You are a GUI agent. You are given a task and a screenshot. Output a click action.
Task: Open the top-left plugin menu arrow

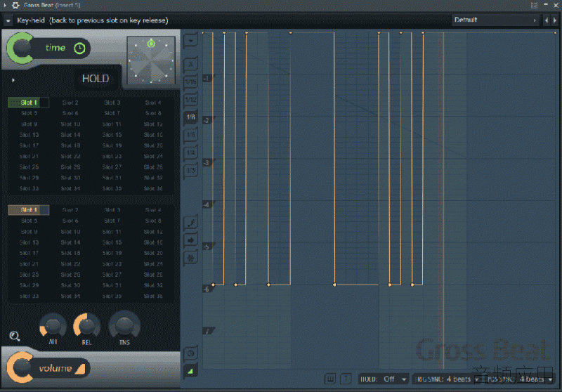[8, 20]
